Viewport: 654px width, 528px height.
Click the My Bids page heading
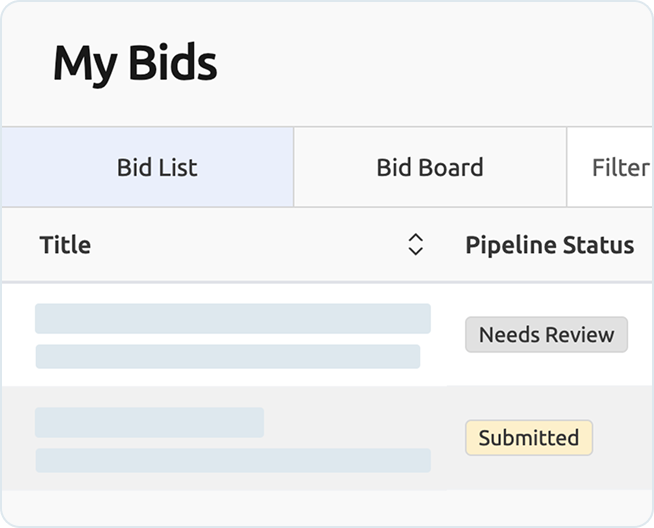(134, 64)
